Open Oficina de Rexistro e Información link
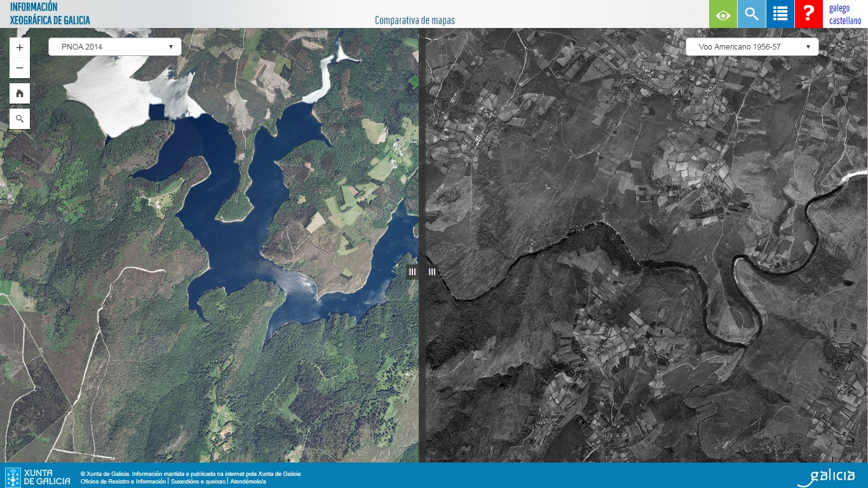The height and width of the screenshot is (488, 868). pos(123,482)
